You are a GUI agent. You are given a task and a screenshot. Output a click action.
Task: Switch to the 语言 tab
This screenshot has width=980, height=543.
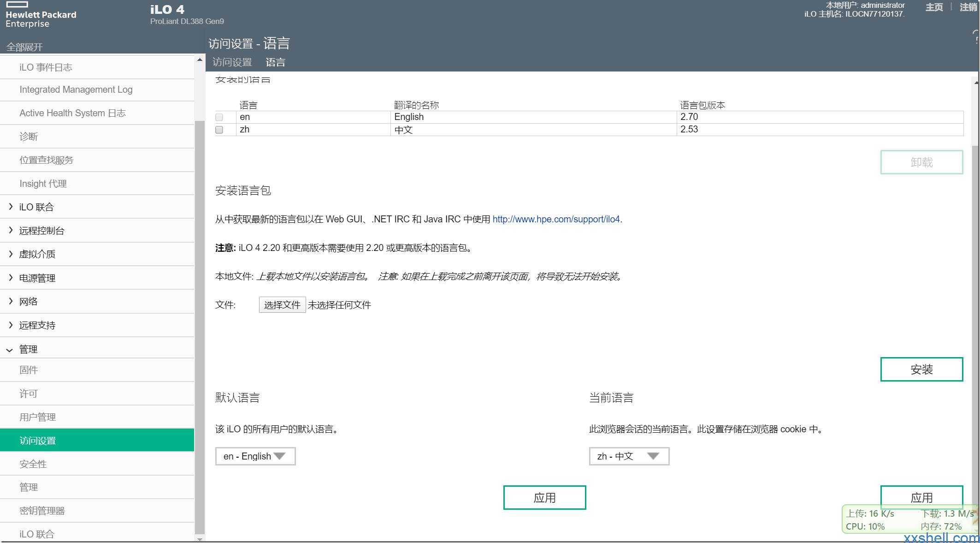[x=276, y=62]
